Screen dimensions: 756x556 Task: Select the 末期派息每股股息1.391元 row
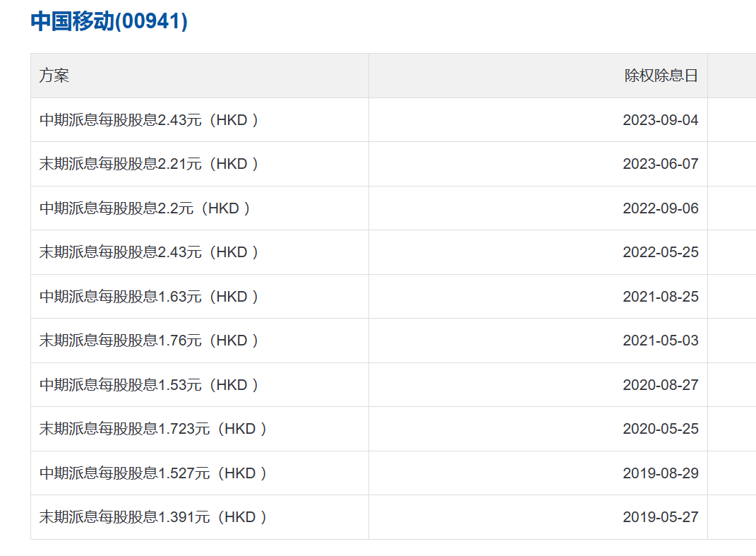tap(393, 517)
